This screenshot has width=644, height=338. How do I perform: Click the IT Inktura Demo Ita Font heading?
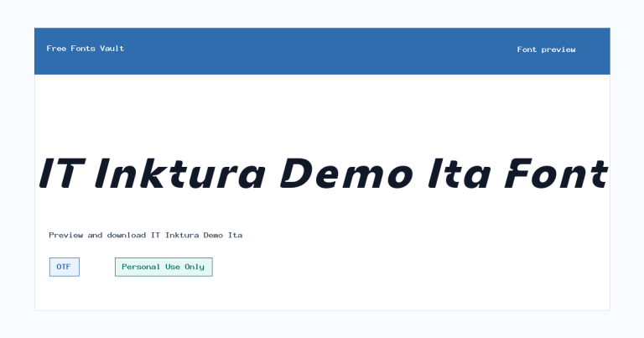[323, 174]
